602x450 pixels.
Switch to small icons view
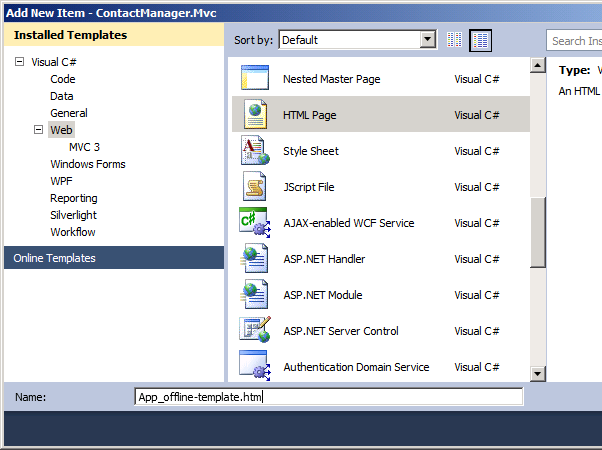click(455, 40)
